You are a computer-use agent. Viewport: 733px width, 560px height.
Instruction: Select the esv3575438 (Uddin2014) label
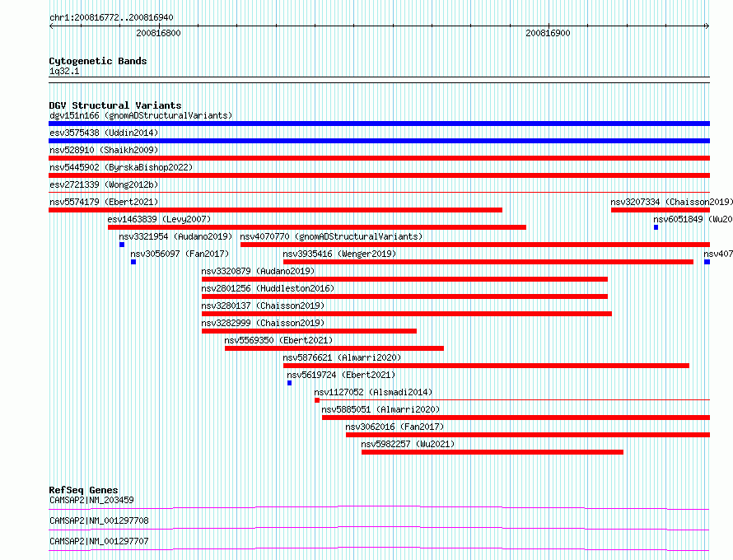(104, 133)
